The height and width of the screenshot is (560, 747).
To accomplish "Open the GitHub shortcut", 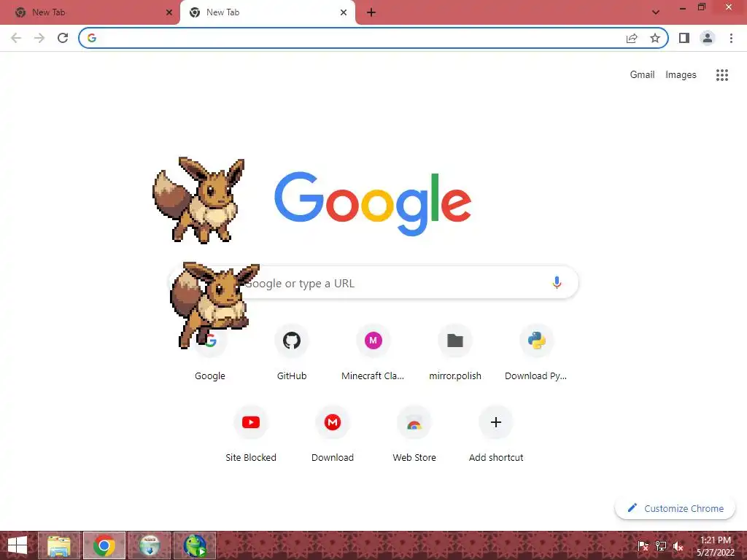I will (x=292, y=352).
